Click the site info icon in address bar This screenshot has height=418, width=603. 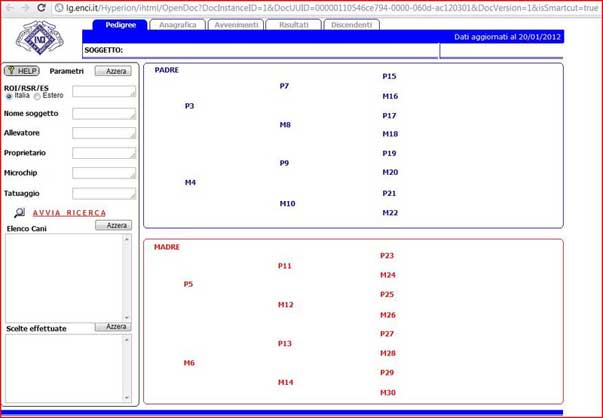[x=59, y=7]
